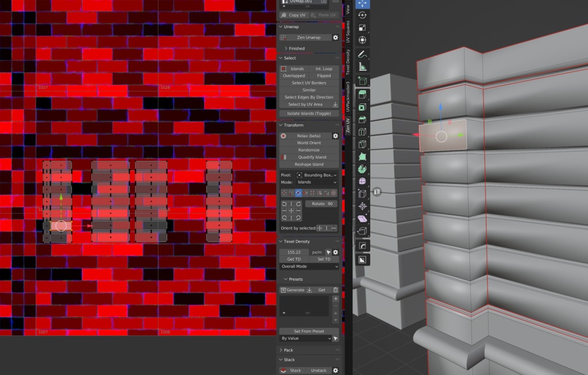Choose the Annotate pencil tool

click(362, 55)
